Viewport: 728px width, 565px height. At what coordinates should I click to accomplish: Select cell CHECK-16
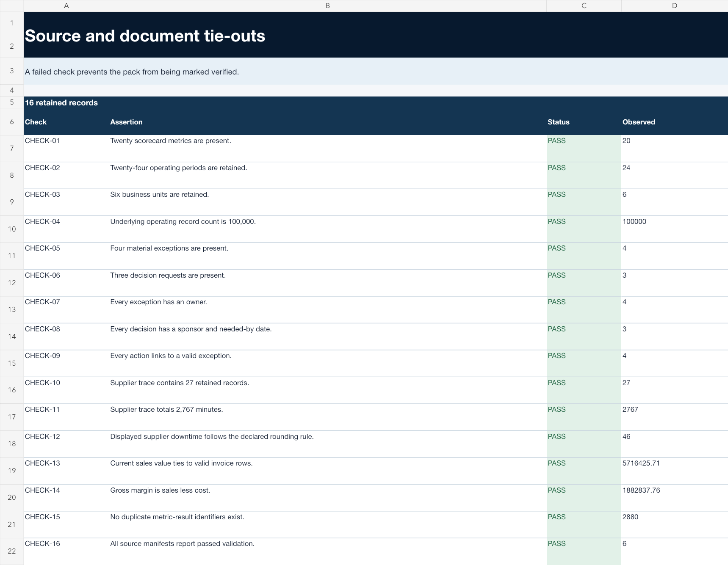point(66,551)
